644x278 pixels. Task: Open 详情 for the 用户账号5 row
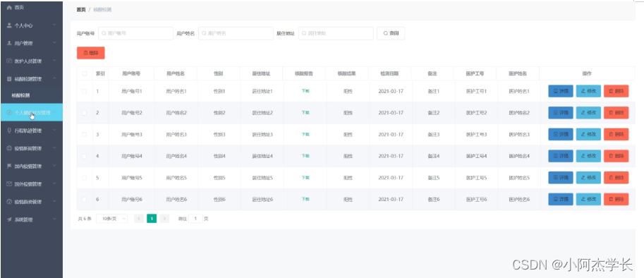(561, 178)
